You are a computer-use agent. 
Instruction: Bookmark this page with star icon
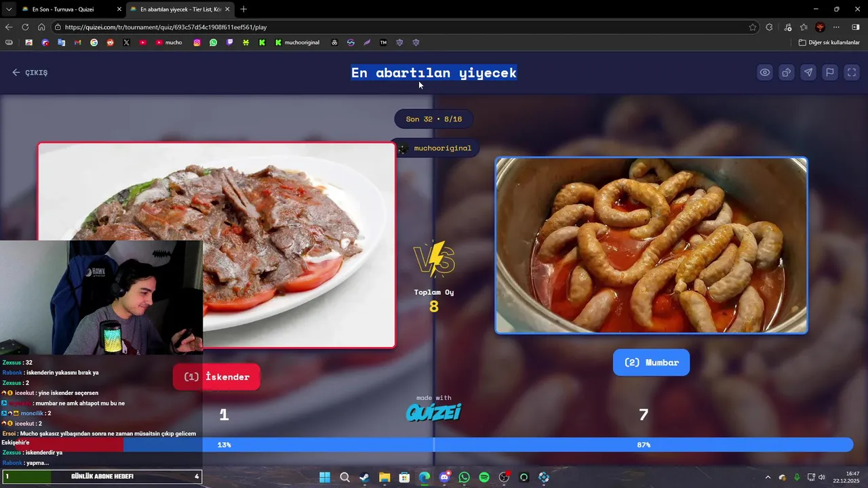753,27
